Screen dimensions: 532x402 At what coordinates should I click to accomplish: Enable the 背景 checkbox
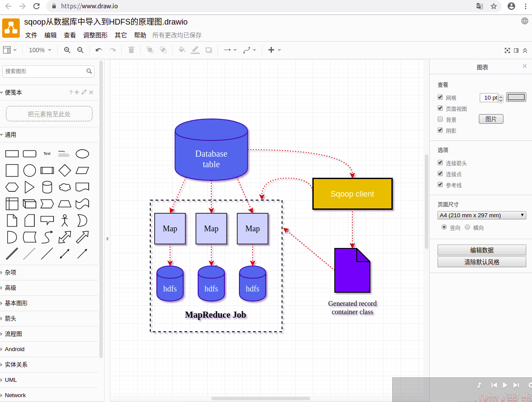tap(440, 119)
